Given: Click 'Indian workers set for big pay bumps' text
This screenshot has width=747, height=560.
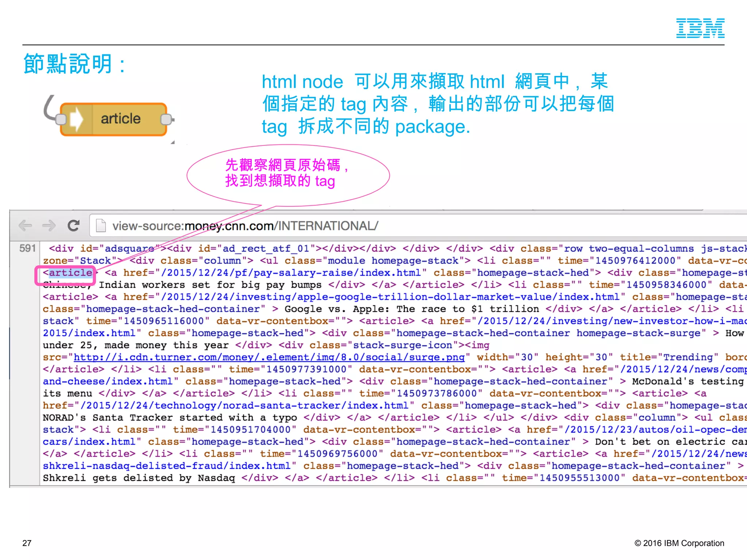Looking at the screenshot, I should pos(210,285).
